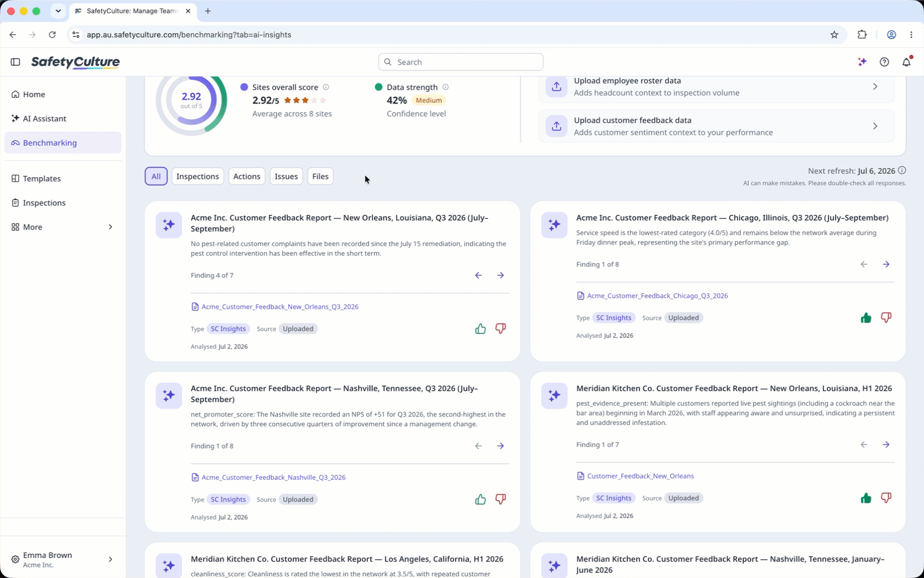924x578 pixels.
Task: Thumbs down the Nashville Q3 finding
Action: pos(501,499)
